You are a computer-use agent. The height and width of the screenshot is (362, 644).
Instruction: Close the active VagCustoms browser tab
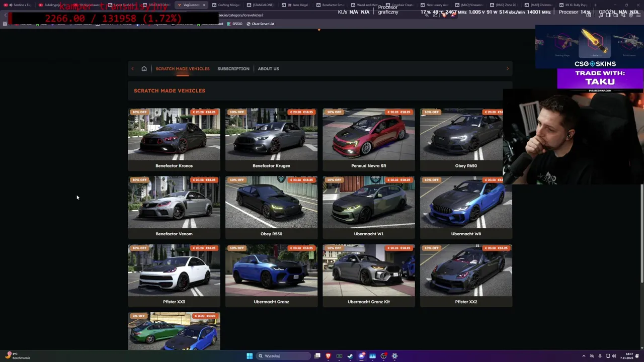click(204, 5)
